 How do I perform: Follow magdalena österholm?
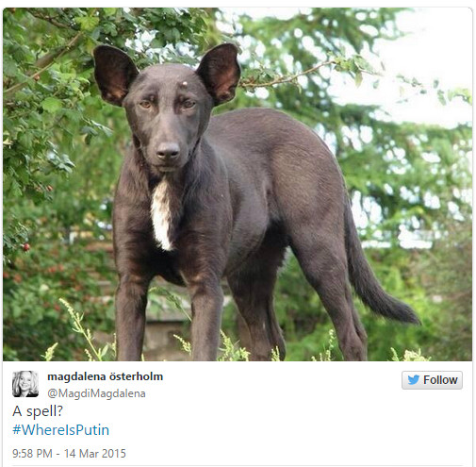432,380
